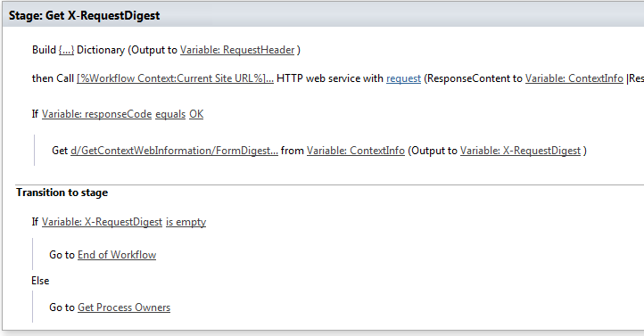Open the {...} dictionary builder link
Viewport: 644px width, 336px height.
(x=66, y=50)
